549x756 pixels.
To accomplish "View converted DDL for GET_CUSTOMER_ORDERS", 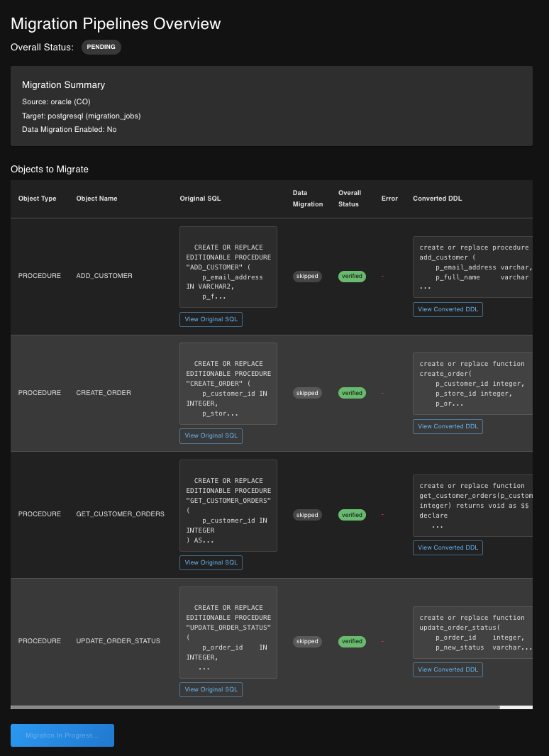I will (x=448, y=547).
